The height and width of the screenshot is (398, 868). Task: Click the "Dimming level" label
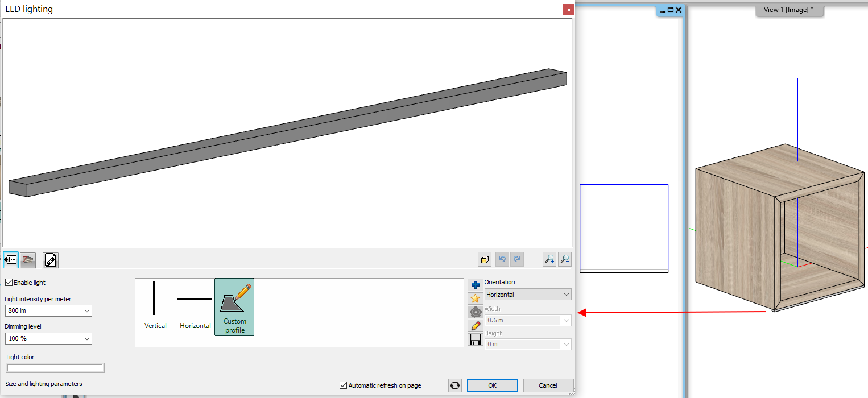click(x=23, y=326)
